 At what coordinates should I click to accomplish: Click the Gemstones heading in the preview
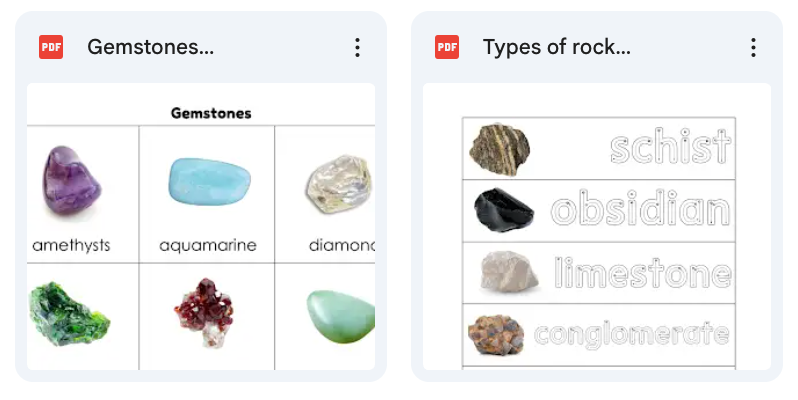pyautogui.click(x=211, y=113)
